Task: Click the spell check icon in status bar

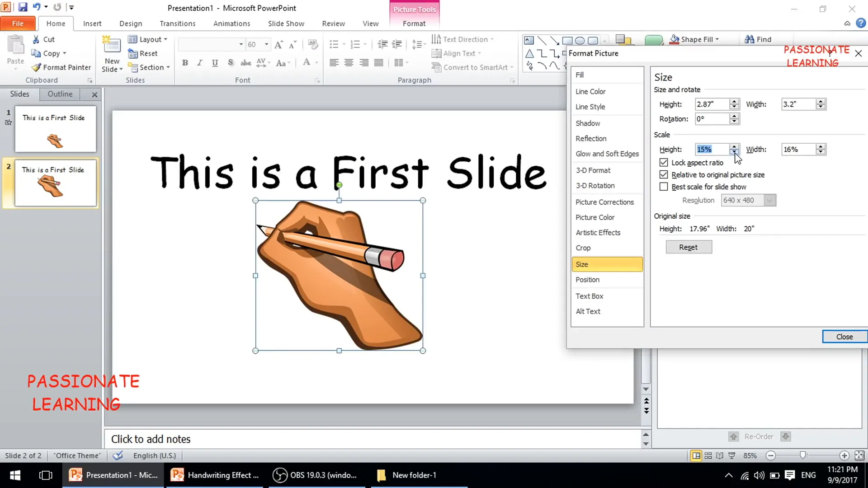Action: [118, 455]
